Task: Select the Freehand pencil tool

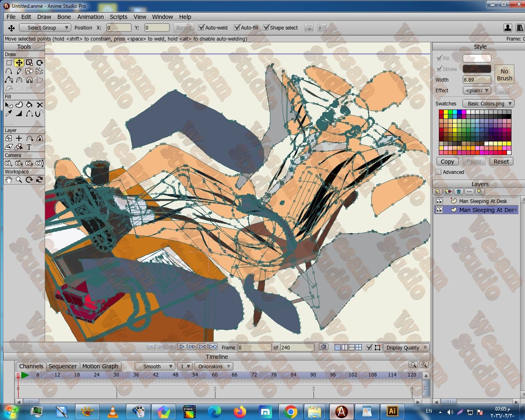Action: pyautogui.click(x=19, y=71)
